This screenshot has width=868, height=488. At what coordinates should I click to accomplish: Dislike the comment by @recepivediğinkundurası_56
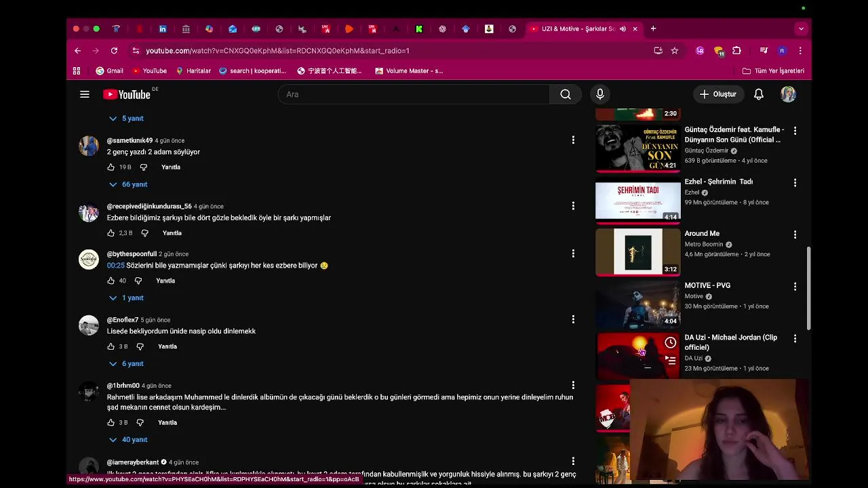(x=144, y=232)
